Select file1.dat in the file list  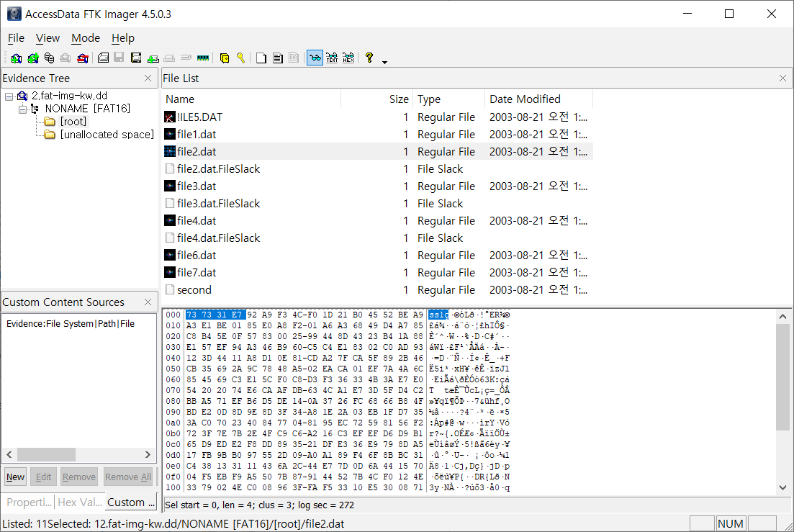tap(197, 135)
